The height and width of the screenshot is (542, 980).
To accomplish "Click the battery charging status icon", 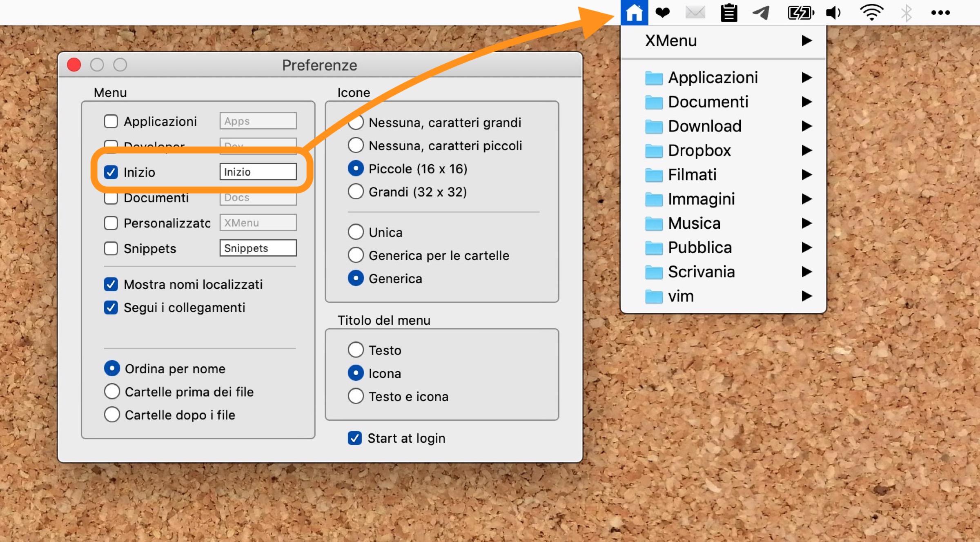I will tap(800, 13).
